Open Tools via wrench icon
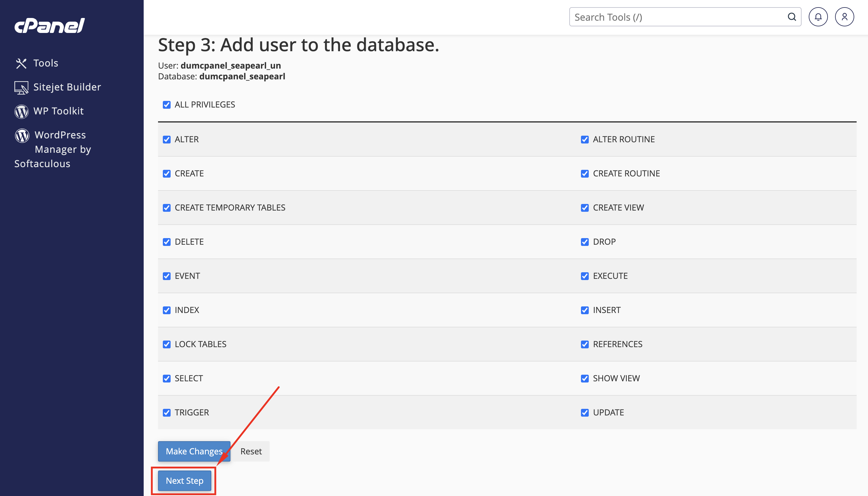The height and width of the screenshot is (496, 868). click(x=21, y=63)
